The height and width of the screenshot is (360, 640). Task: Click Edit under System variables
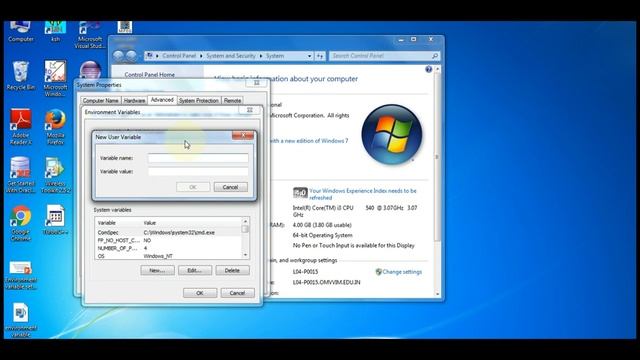[195, 270]
